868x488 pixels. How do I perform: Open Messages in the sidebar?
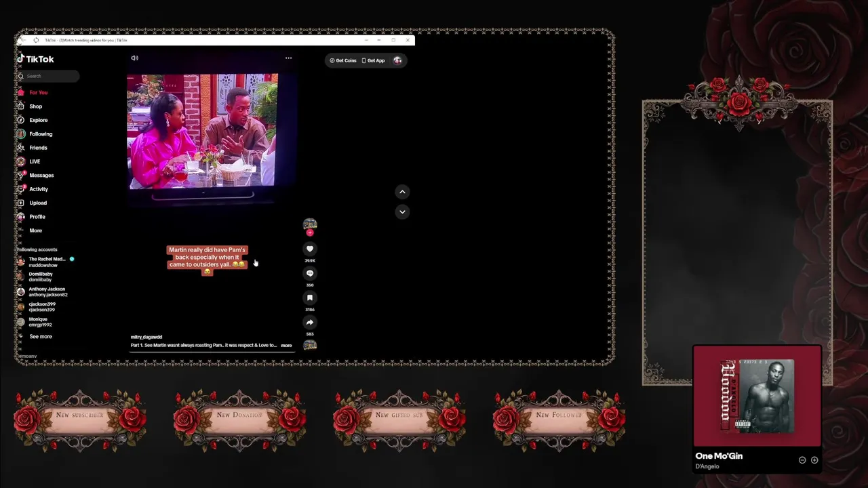coord(41,176)
